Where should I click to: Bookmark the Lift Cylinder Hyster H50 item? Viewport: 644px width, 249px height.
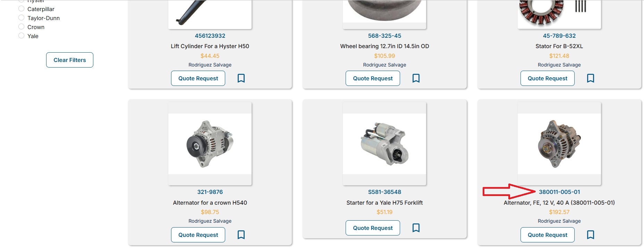pyautogui.click(x=241, y=78)
